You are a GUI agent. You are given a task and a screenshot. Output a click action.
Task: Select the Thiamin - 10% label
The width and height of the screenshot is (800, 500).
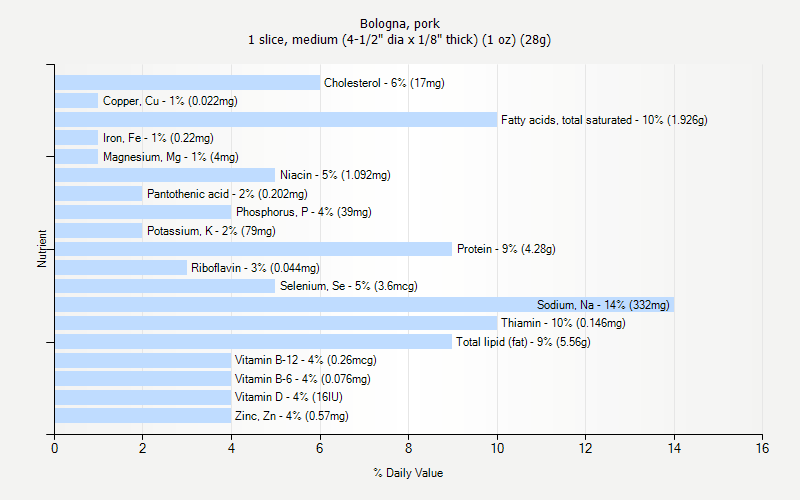coord(563,323)
